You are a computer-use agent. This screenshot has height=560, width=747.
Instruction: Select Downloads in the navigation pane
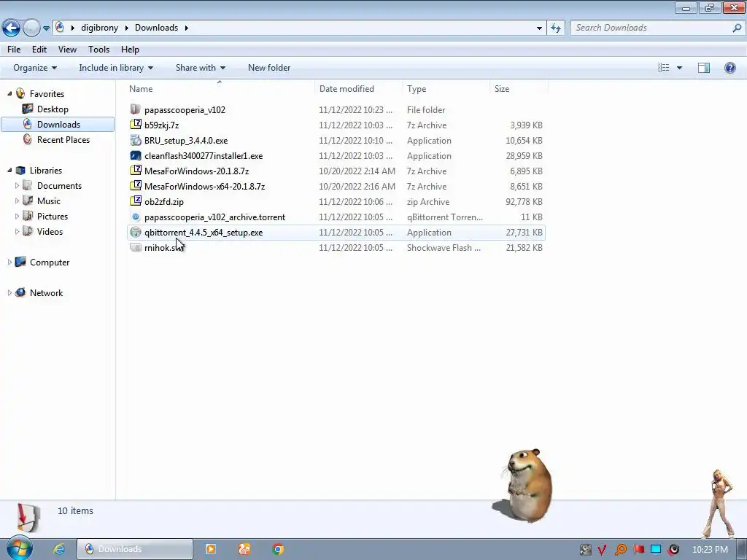tap(58, 124)
